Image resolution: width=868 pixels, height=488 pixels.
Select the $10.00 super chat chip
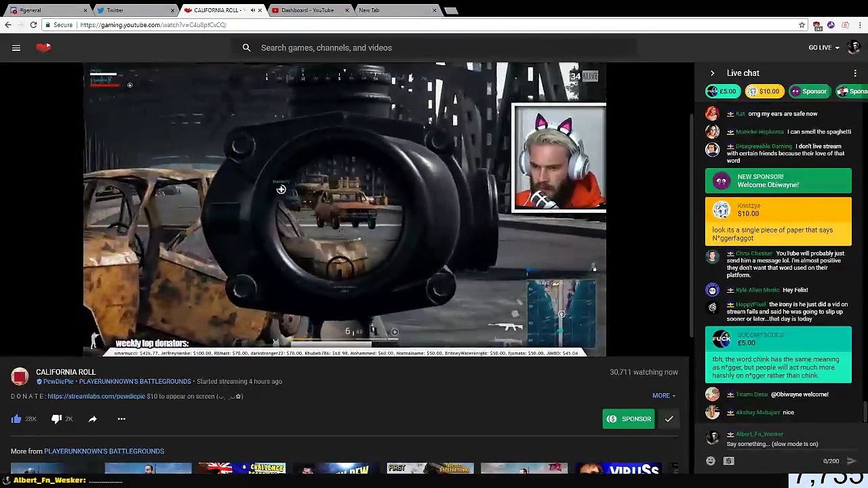pos(764,91)
